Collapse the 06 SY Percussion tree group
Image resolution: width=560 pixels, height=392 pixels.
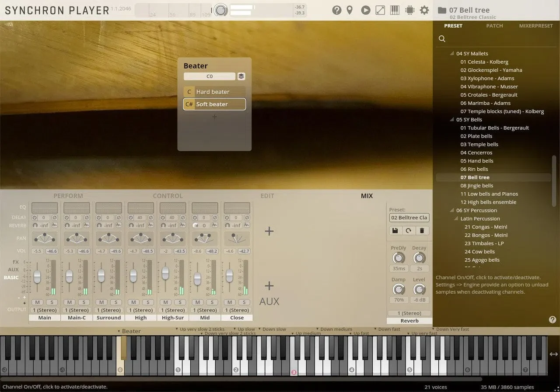coord(452,210)
